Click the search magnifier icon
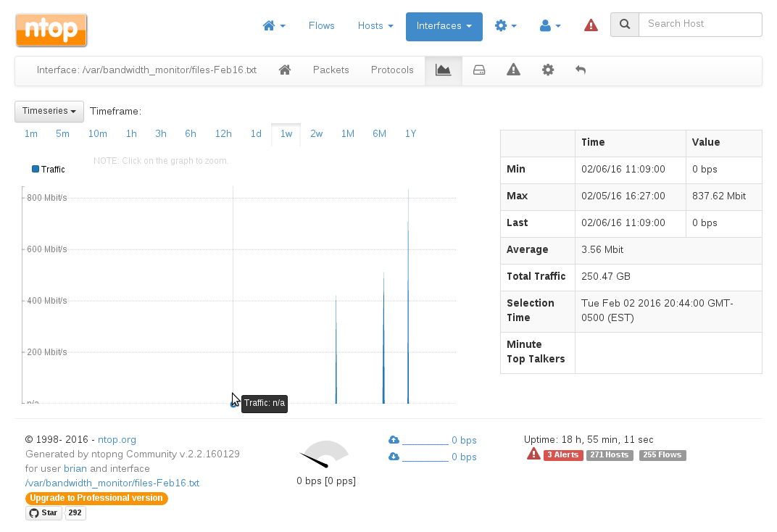The width and height of the screenshot is (777, 532). (625, 24)
